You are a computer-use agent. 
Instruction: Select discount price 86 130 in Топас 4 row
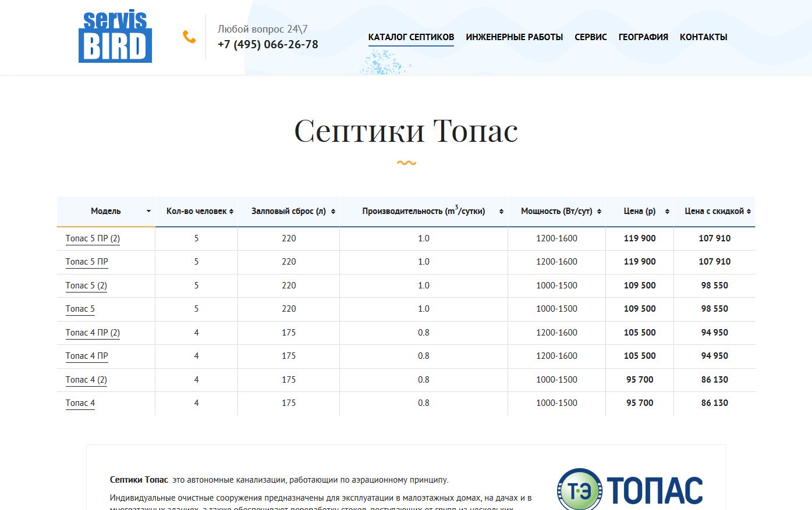pyautogui.click(x=715, y=403)
